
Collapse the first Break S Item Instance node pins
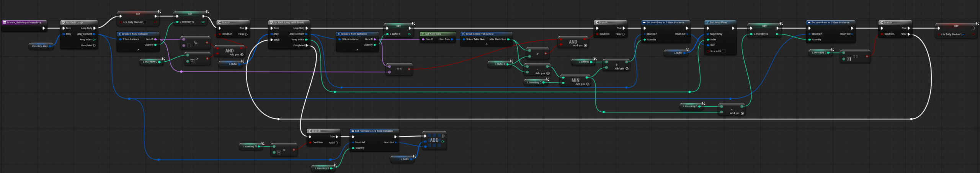pos(138,50)
